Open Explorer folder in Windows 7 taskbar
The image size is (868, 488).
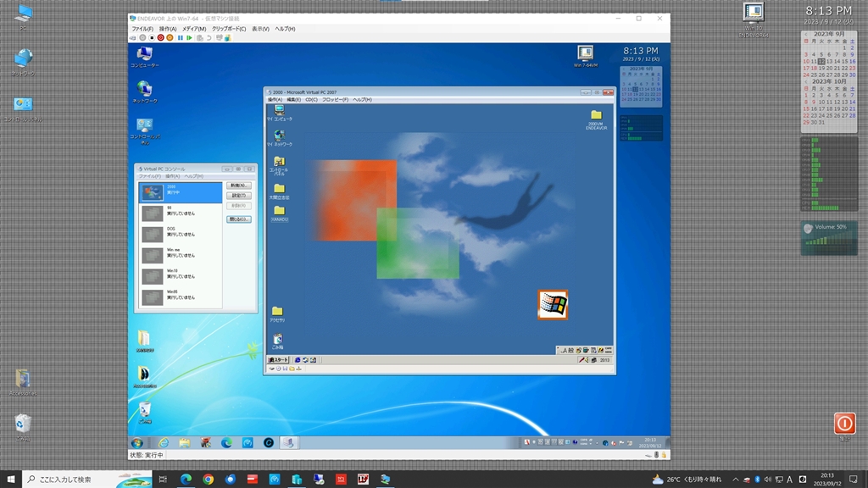coord(184,442)
